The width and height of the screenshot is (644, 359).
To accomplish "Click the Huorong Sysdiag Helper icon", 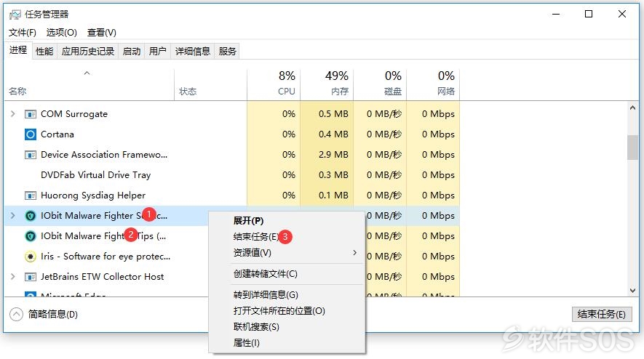I will click(31, 195).
